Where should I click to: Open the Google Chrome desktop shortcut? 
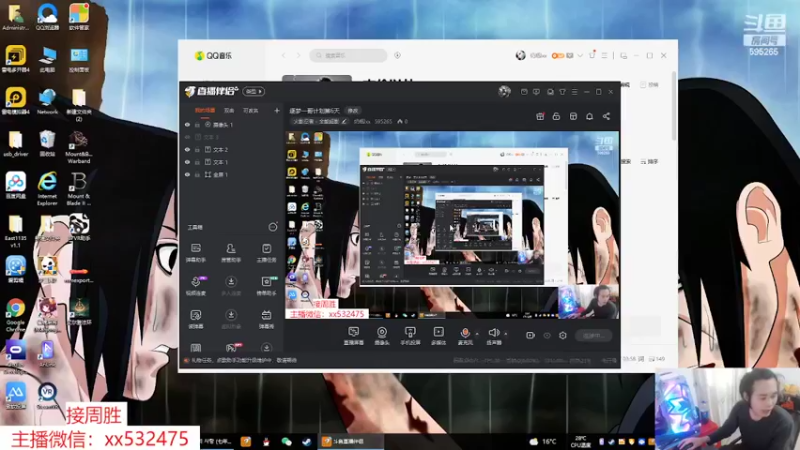[15, 313]
